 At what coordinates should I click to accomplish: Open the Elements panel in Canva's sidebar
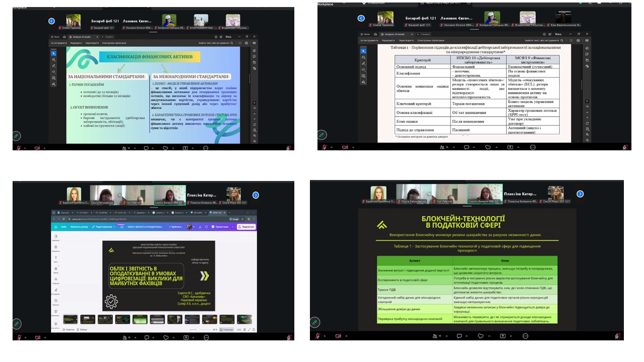(x=56, y=247)
